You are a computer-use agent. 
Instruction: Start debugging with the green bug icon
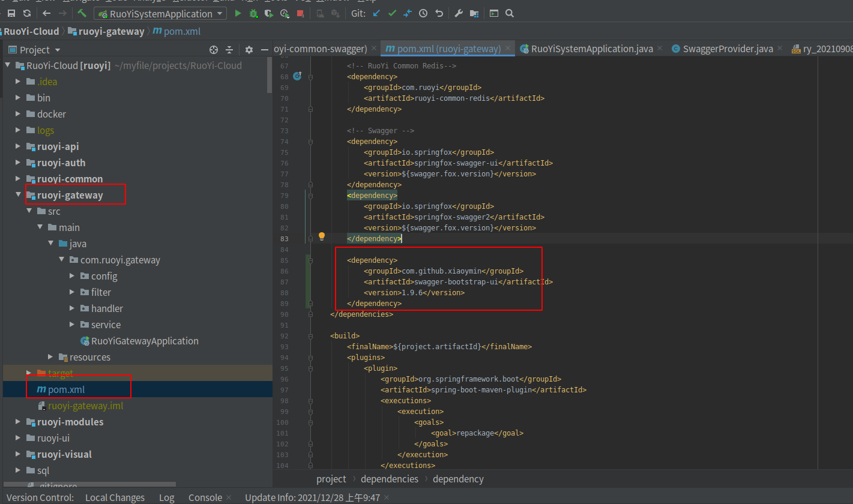pos(253,13)
